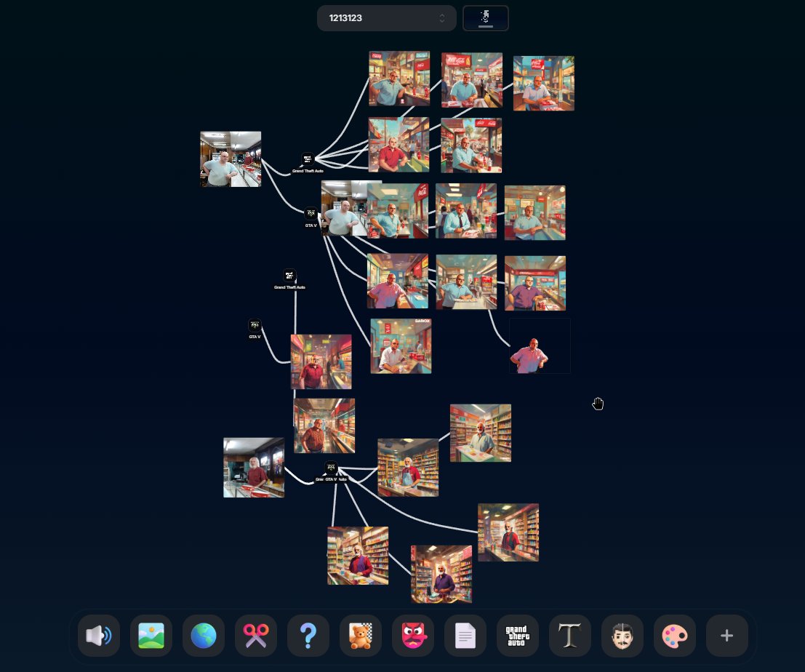Viewport: 805px width, 672px height.
Task: Select the GTA V node beside the overlapped photo
Action: [311, 214]
